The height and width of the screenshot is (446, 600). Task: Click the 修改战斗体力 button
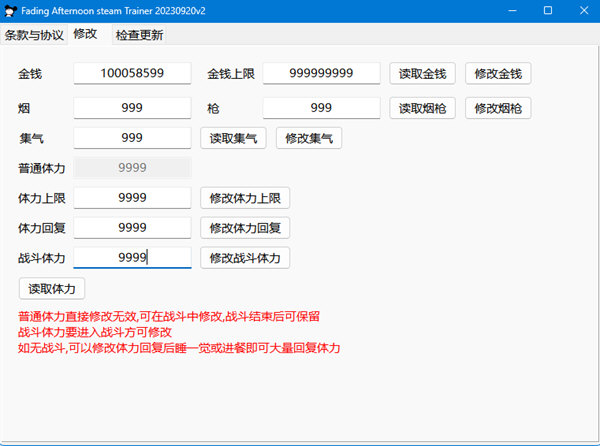pyautogui.click(x=245, y=258)
